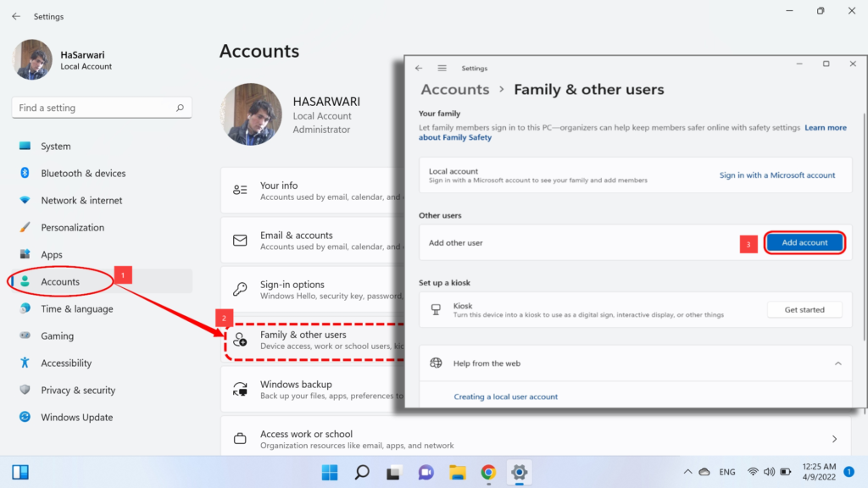Click the Network & internet sidebar icon
This screenshot has height=488, width=868.
26,200
